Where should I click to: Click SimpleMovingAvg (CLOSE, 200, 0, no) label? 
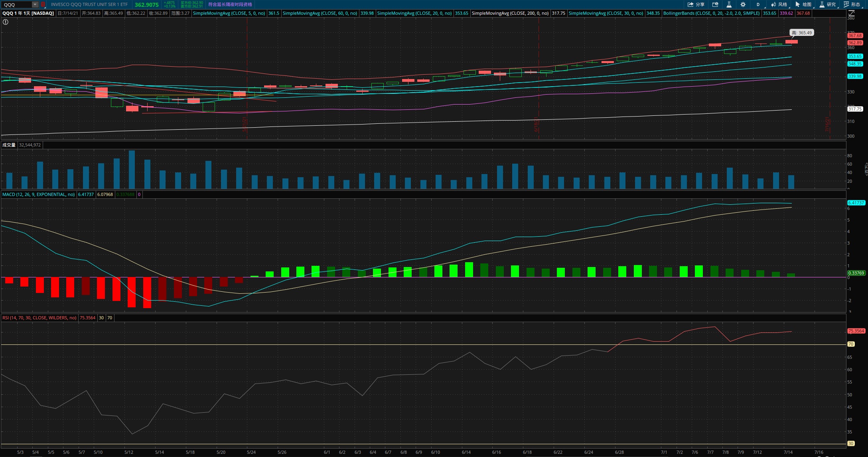pyautogui.click(x=510, y=13)
